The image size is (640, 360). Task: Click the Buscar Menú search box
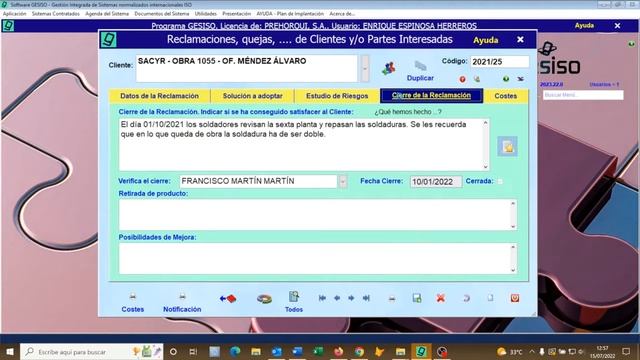pyautogui.click(x=582, y=95)
